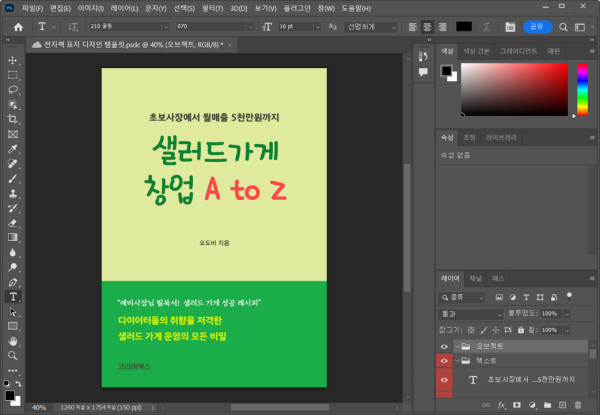This screenshot has height=415, width=600.
Task: Click the Home icon in options bar
Action: point(18,27)
